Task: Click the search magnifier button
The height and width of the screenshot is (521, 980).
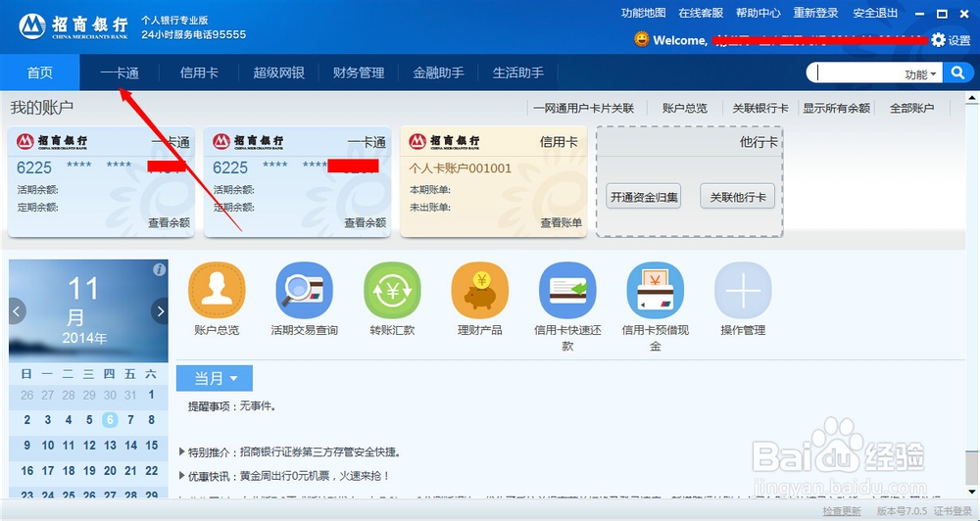Action: 957,73
